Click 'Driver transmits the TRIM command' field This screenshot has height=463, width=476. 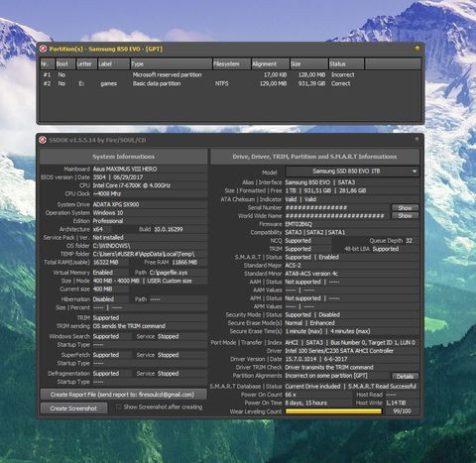click(352, 368)
